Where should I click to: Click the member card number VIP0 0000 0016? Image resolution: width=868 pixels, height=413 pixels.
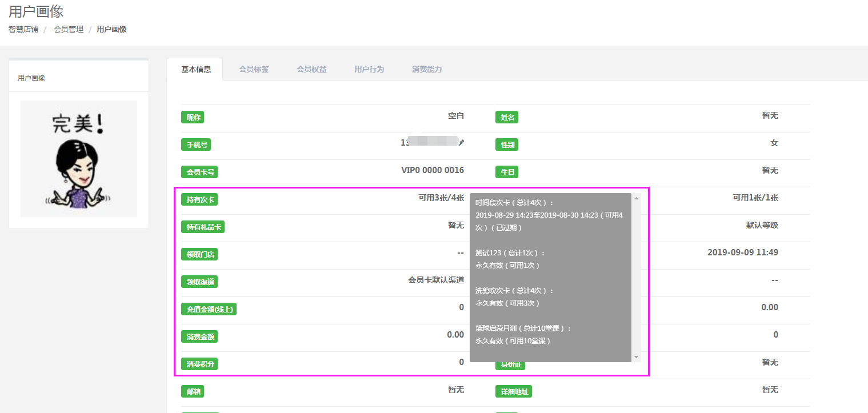(x=433, y=170)
